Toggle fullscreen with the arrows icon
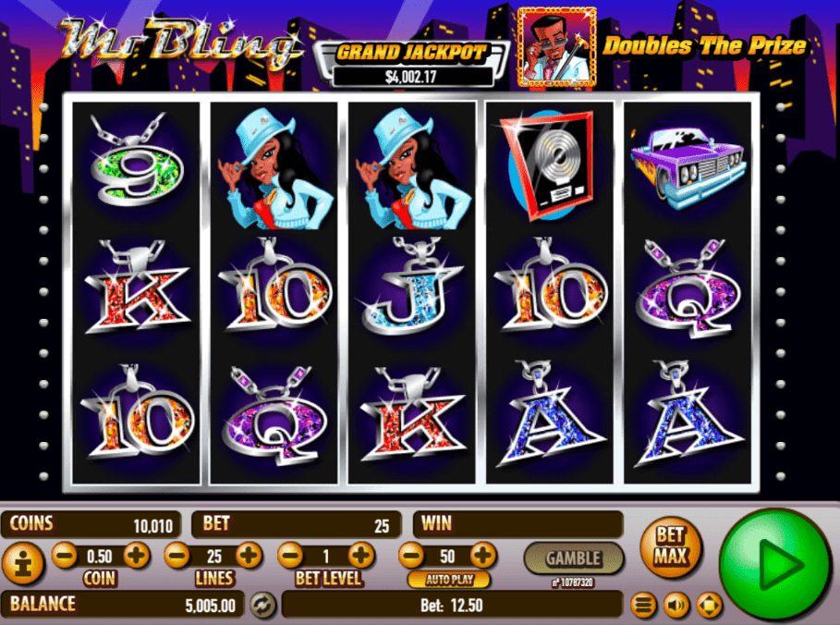The height and width of the screenshot is (625, 840). (709, 606)
